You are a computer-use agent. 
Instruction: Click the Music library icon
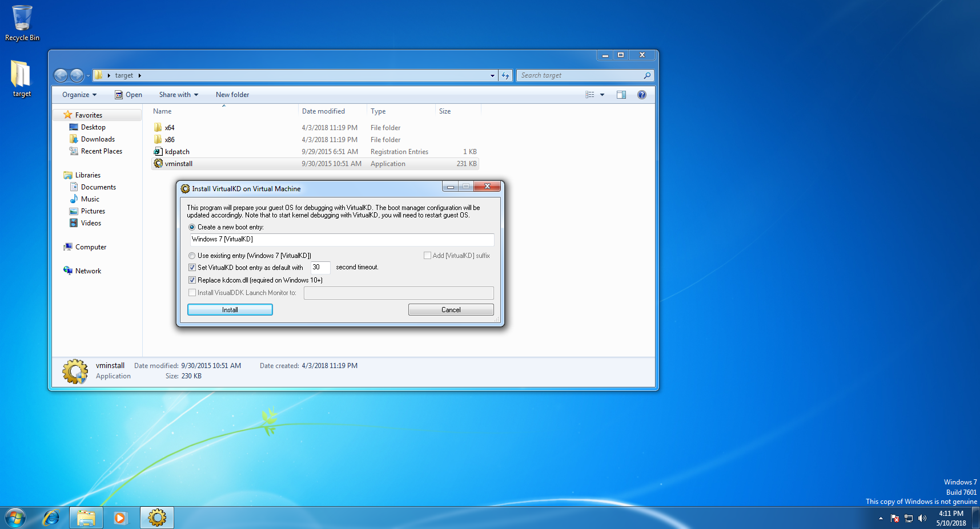click(x=74, y=199)
